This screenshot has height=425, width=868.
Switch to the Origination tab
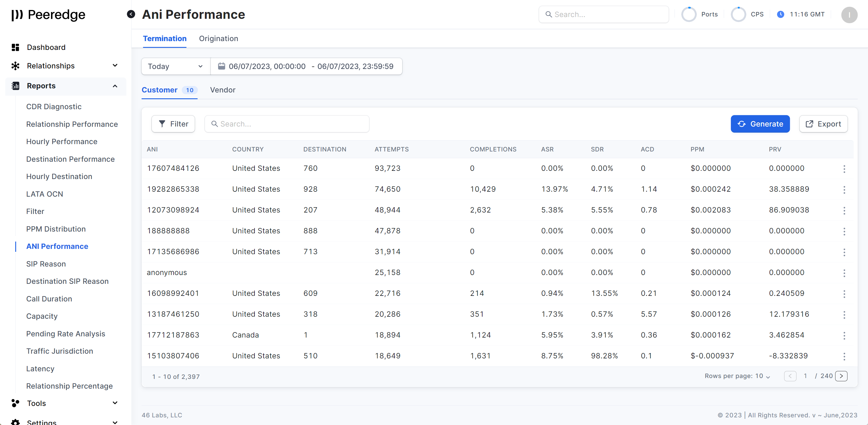point(218,38)
